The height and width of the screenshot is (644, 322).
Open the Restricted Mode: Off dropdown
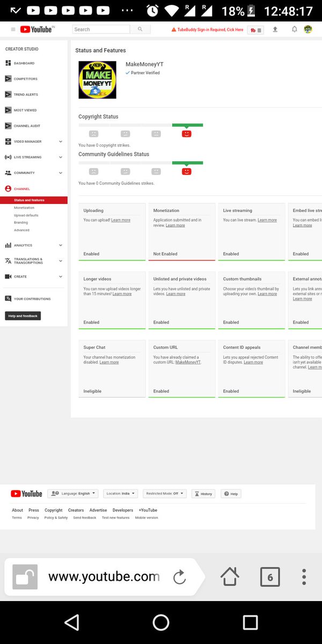pyautogui.click(x=165, y=494)
